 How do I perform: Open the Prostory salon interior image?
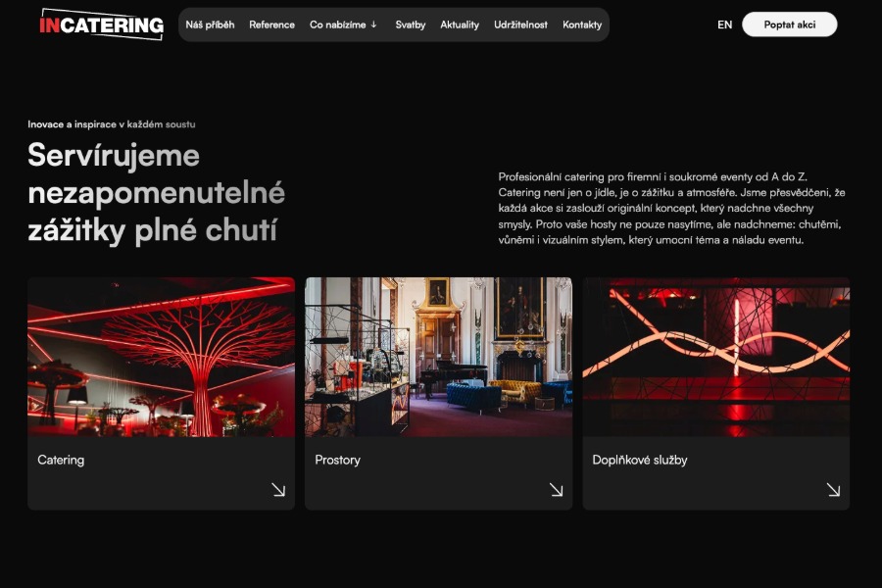pyautogui.click(x=438, y=357)
